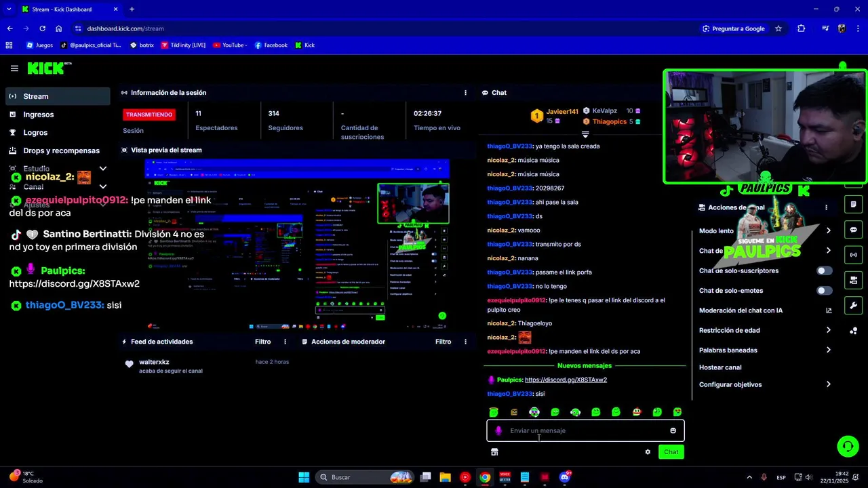
Task: Click the green headset support bubble
Action: point(848,446)
